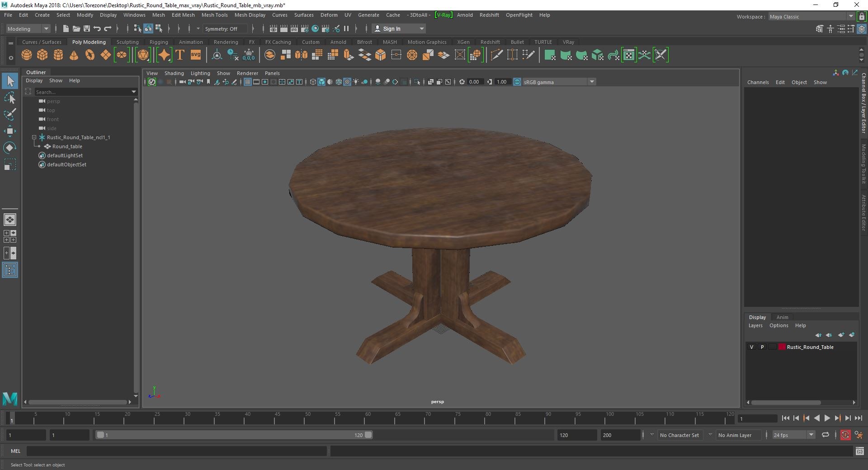The height and width of the screenshot is (470, 868).
Task: Open the Mesh Tools menu
Action: [x=214, y=15]
